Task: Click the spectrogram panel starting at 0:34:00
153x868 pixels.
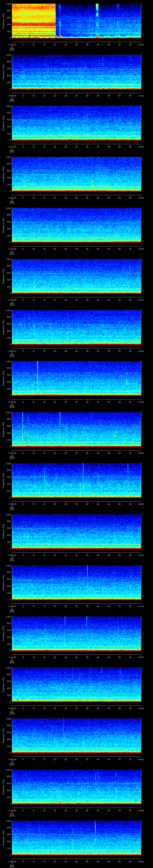Action: (x=76, y=276)
